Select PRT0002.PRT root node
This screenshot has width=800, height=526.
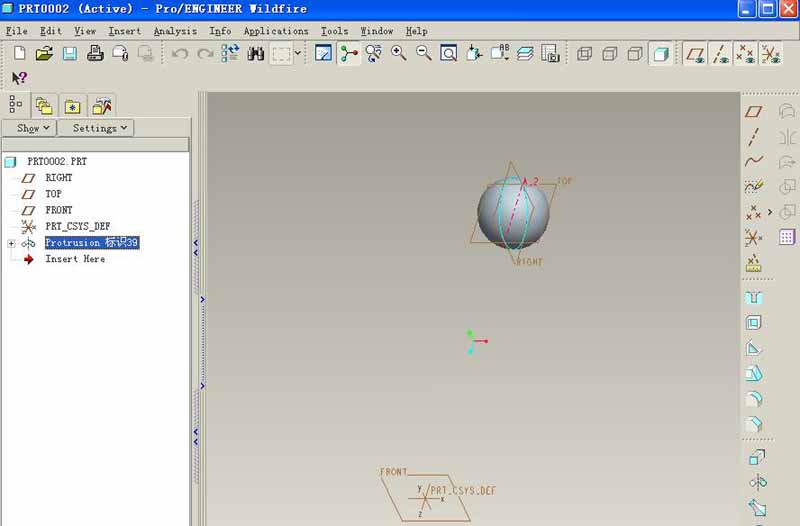57,162
